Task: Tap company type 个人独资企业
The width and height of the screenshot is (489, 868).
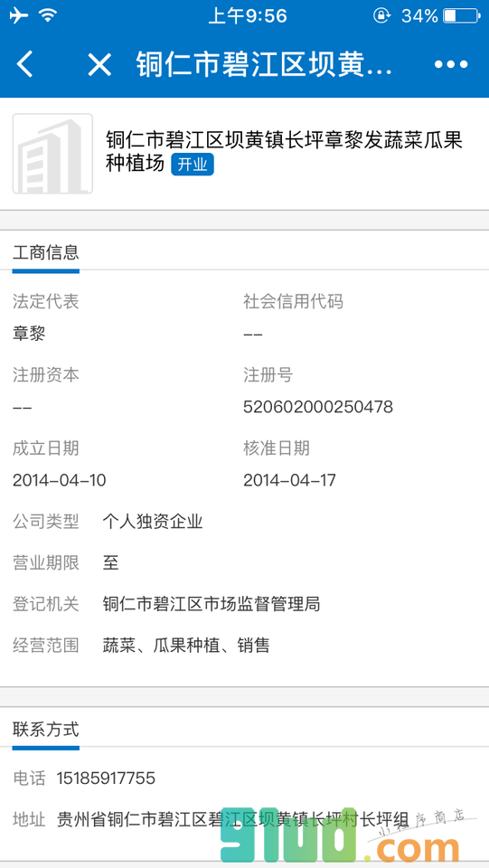Action: 153,522
